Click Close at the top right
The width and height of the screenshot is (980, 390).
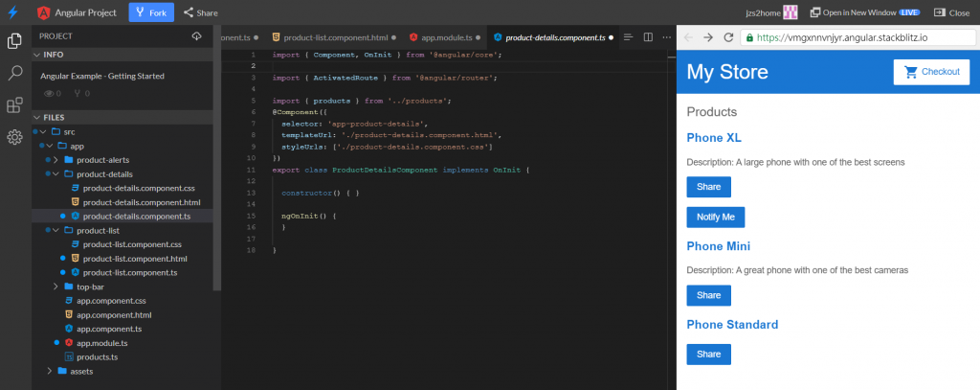[951, 12]
